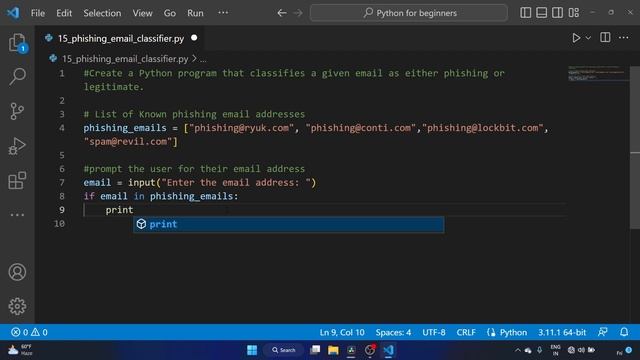640x360 pixels.
Task: Click the taskbar Search box
Action: click(284, 350)
